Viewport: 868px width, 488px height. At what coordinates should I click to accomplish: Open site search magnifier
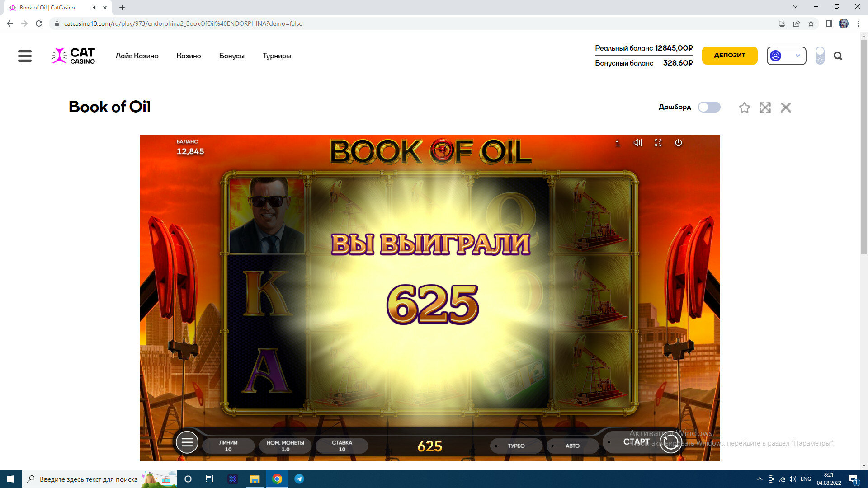click(x=838, y=56)
